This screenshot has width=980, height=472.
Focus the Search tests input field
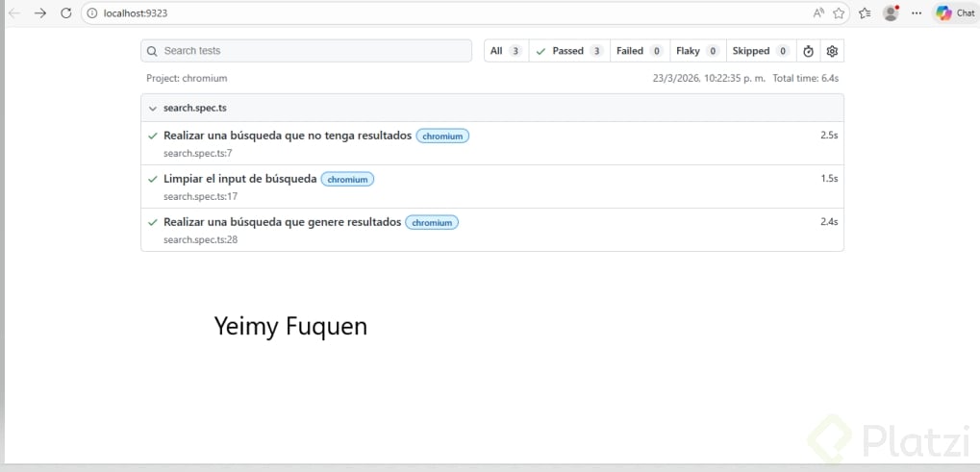tap(306, 51)
